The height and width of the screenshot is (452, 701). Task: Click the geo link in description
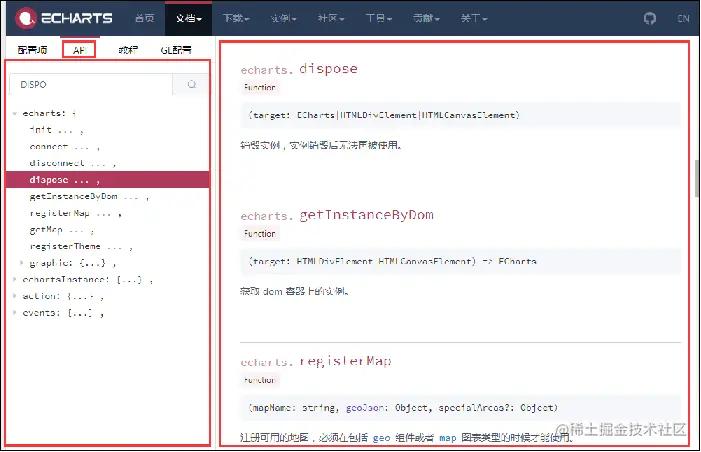pyautogui.click(x=381, y=438)
